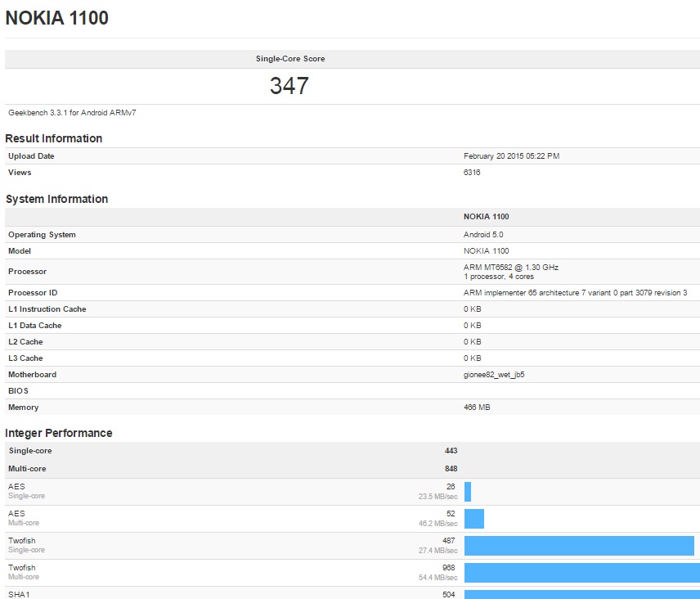Select the 54.4 MB/sec throughput value
The image size is (700, 599).
[x=438, y=578]
